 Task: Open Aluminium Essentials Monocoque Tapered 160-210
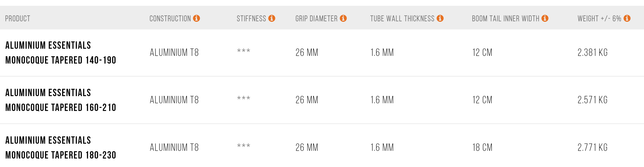click(x=61, y=100)
